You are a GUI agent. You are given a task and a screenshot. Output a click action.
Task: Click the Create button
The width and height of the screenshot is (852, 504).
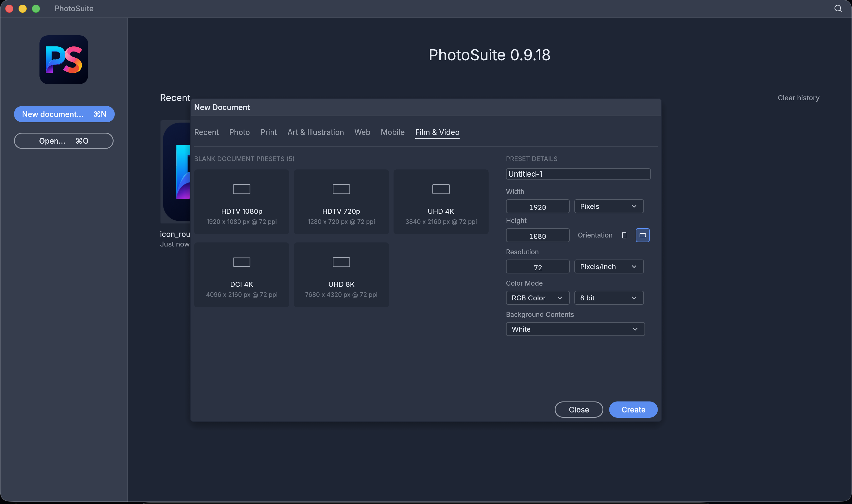click(633, 410)
